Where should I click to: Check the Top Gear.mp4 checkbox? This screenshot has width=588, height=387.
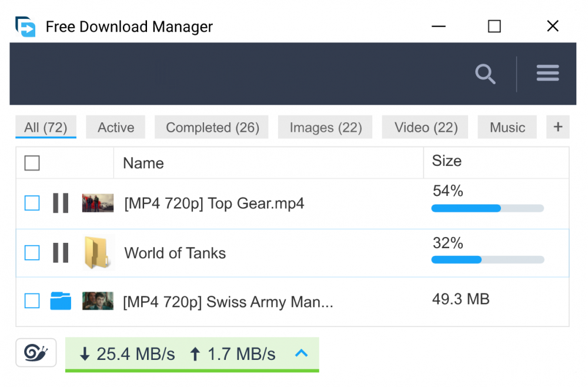coord(32,203)
